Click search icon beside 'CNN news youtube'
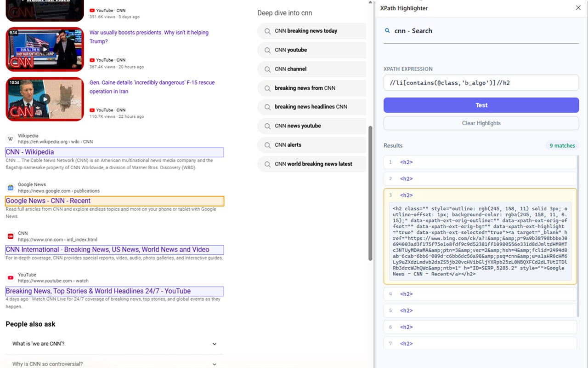The width and height of the screenshot is (588, 368). coord(267,126)
